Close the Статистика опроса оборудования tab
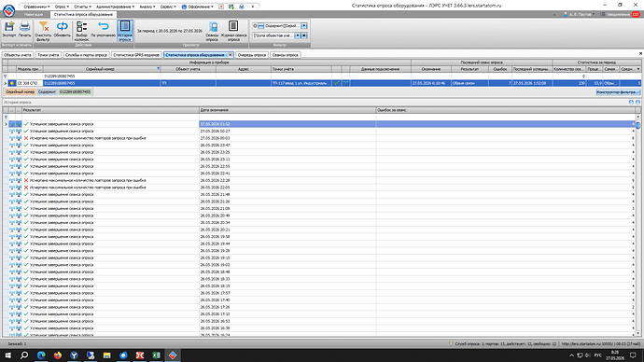The image size is (644, 362). coord(230,55)
